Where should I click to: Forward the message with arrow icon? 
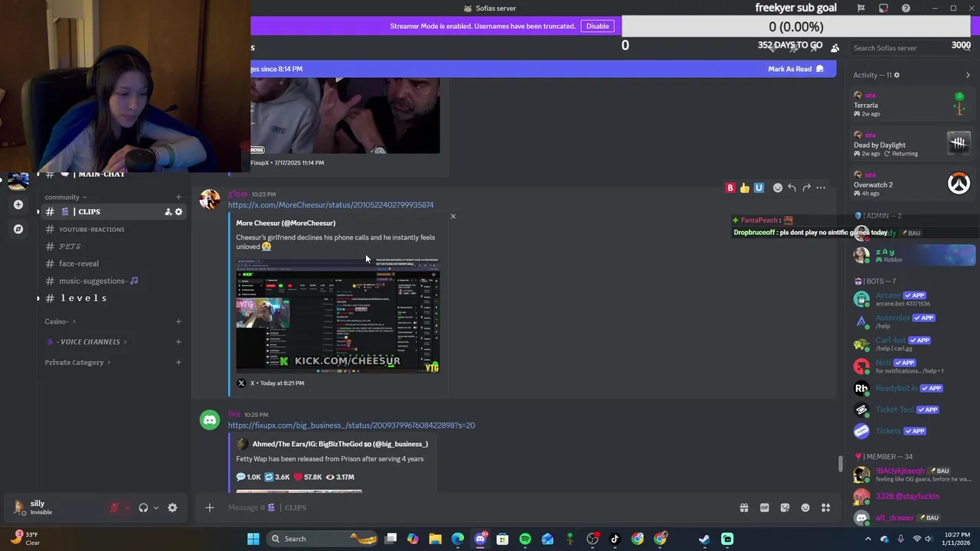click(806, 187)
